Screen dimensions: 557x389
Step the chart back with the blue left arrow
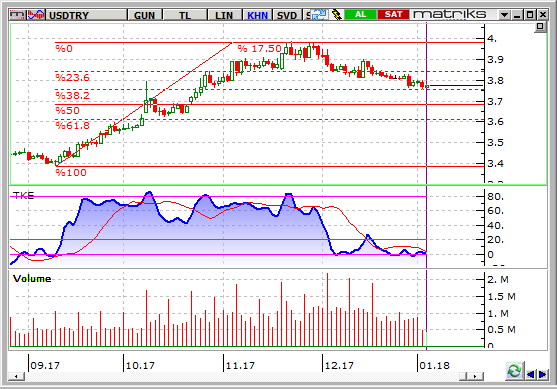(531, 374)
